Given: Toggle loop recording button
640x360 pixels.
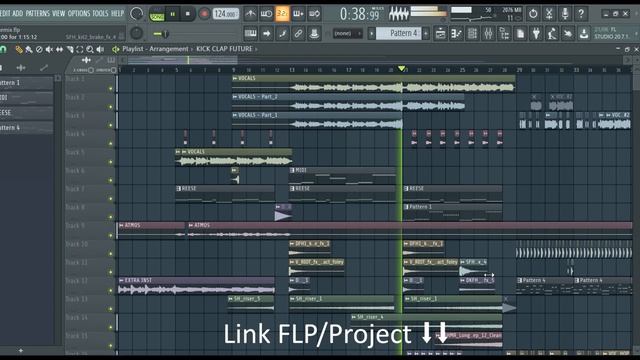Looking at the screenshot, I should [314, 13].
